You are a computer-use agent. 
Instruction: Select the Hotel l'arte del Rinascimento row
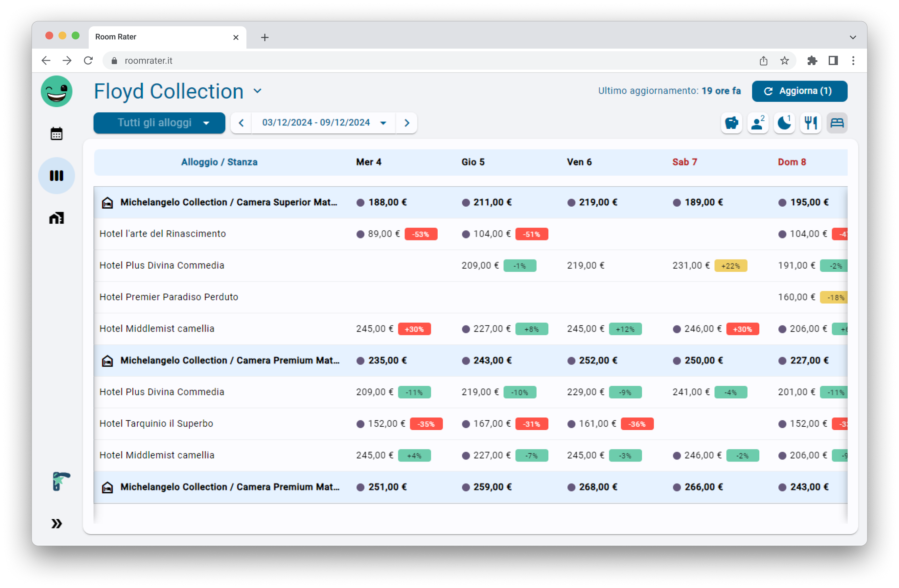pos(471,234)
